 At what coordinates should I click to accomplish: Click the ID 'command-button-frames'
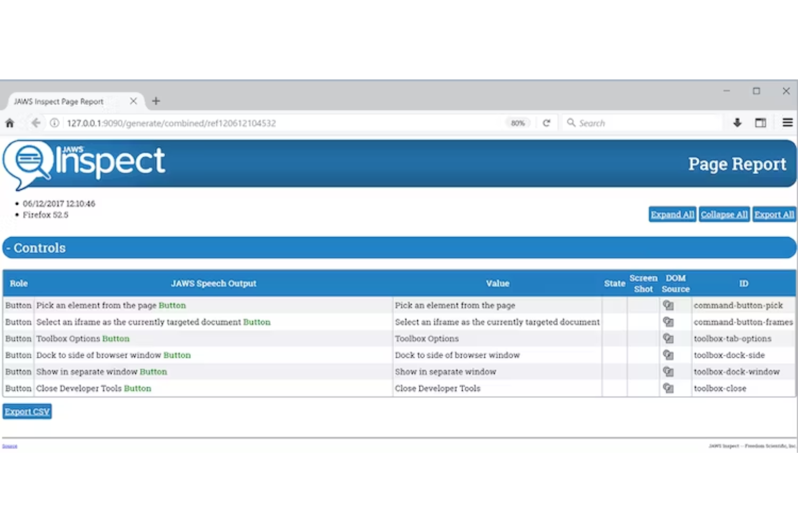(743, 322)
